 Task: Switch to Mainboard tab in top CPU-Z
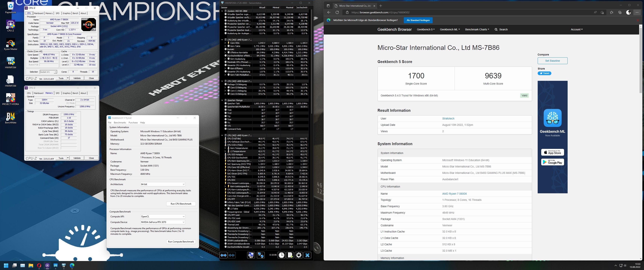pyautogui.click(x=39, y=13)
